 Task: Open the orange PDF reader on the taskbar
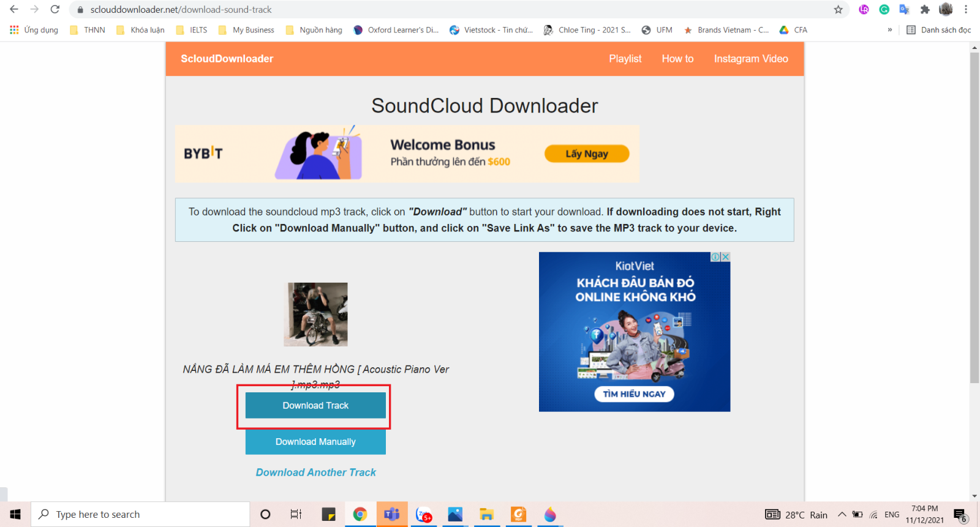click(x=519, y=515)
